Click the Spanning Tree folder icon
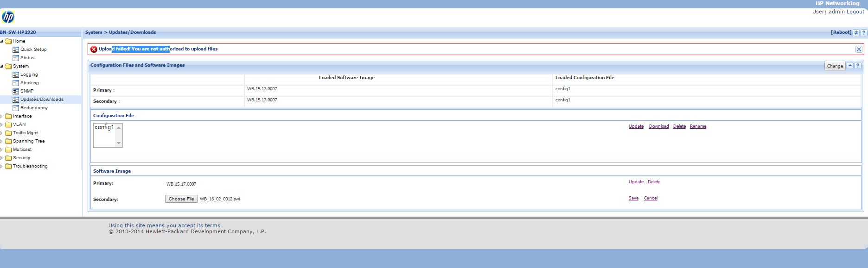868x268 pixels. [x=8, y=141]
